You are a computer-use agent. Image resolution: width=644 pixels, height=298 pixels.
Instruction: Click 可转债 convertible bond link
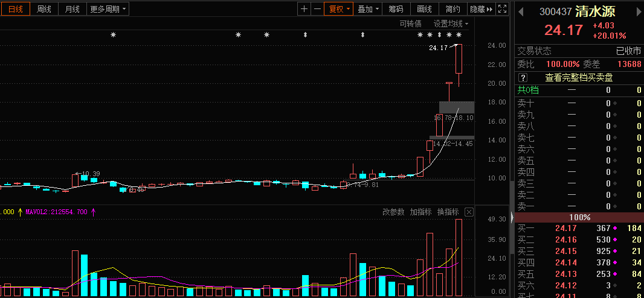pyautogui.click(x=411, y=24)
